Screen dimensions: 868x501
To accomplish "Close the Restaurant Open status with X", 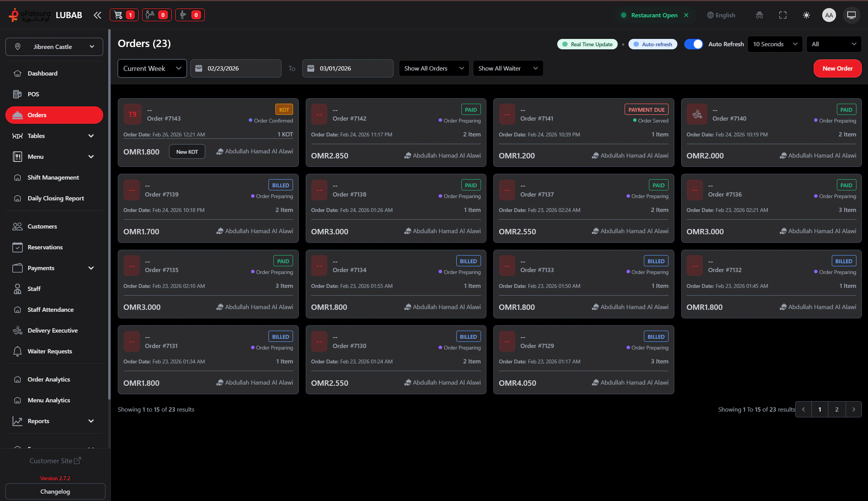I will [x=686, y=15].
